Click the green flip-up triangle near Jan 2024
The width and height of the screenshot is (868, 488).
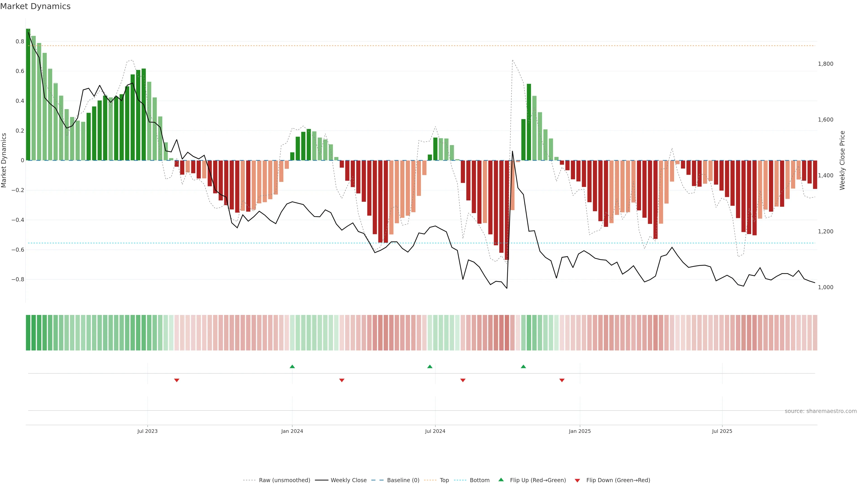[292, 366]
